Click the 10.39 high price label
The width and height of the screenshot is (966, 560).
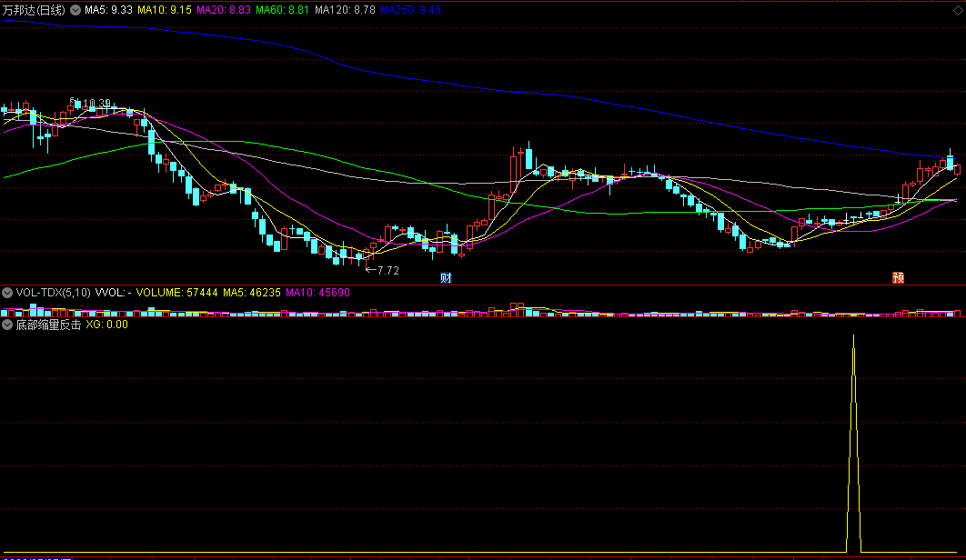tap(96, 104)
